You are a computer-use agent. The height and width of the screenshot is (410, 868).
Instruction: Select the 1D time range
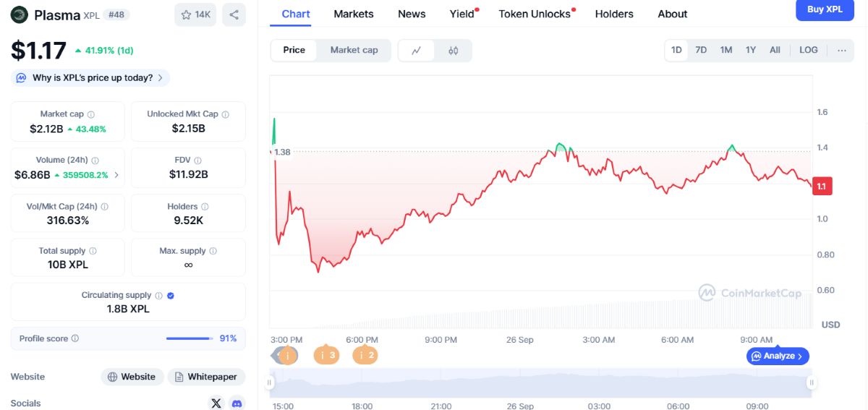676,50
